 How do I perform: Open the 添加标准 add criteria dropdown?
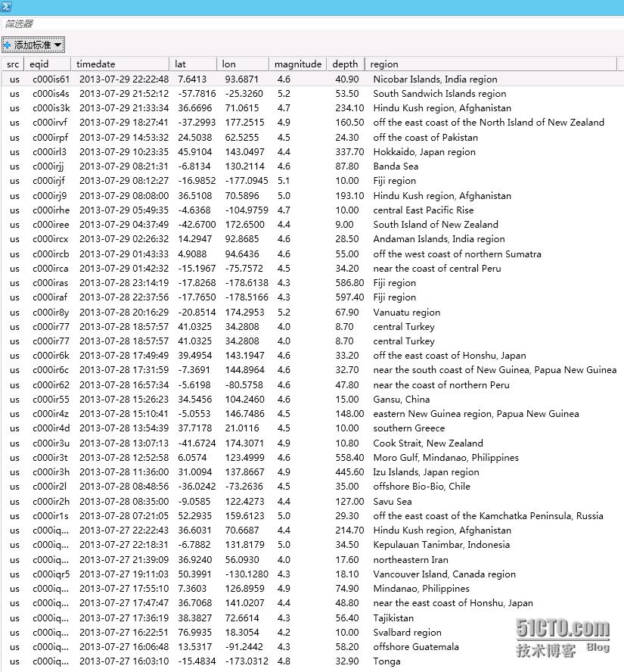pyautogui.click(x=33, y=45)
